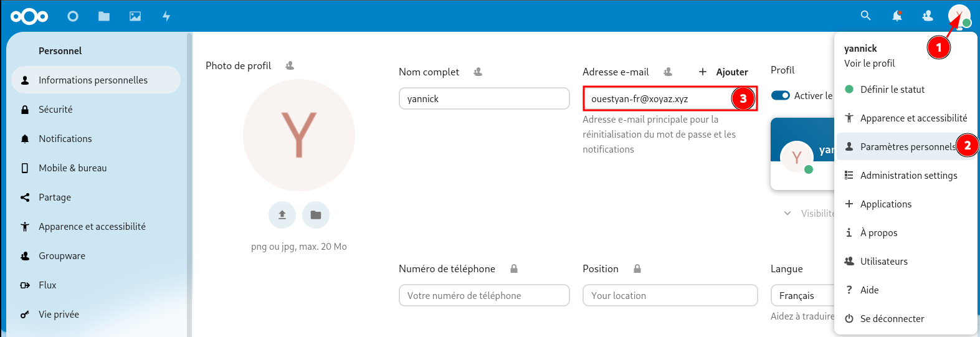
Task: Choose Se déconnecter from user menu
Action: coord(892,319)
